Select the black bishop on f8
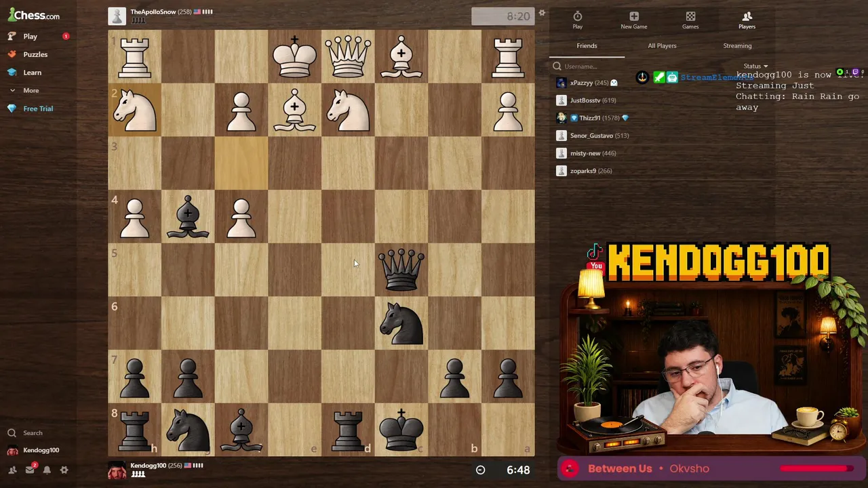 point(241,430)
